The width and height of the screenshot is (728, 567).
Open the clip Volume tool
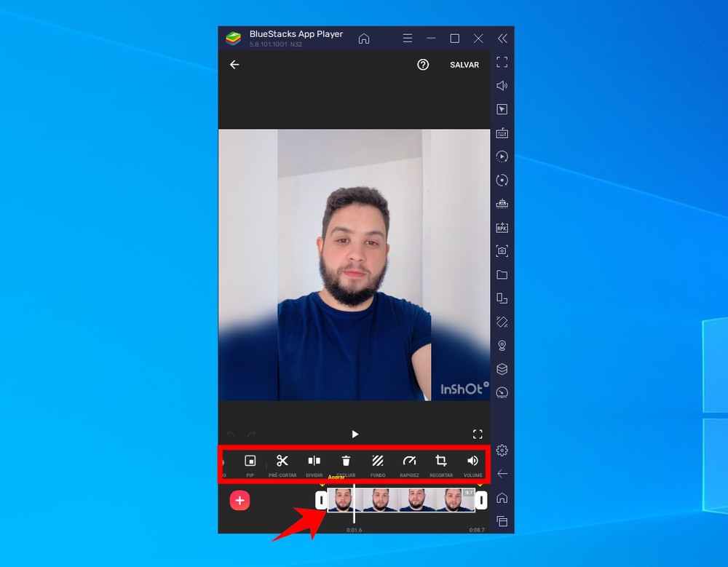(473, 461)
